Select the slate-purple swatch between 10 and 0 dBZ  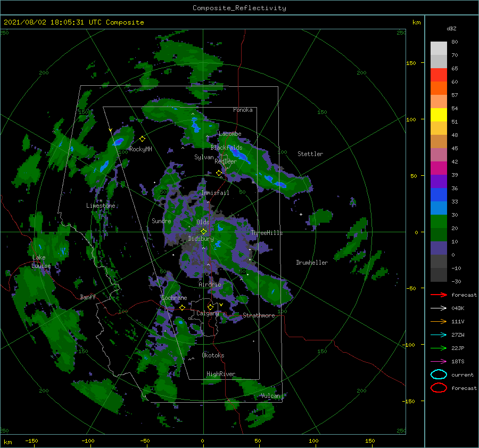[x=439, y=248]
